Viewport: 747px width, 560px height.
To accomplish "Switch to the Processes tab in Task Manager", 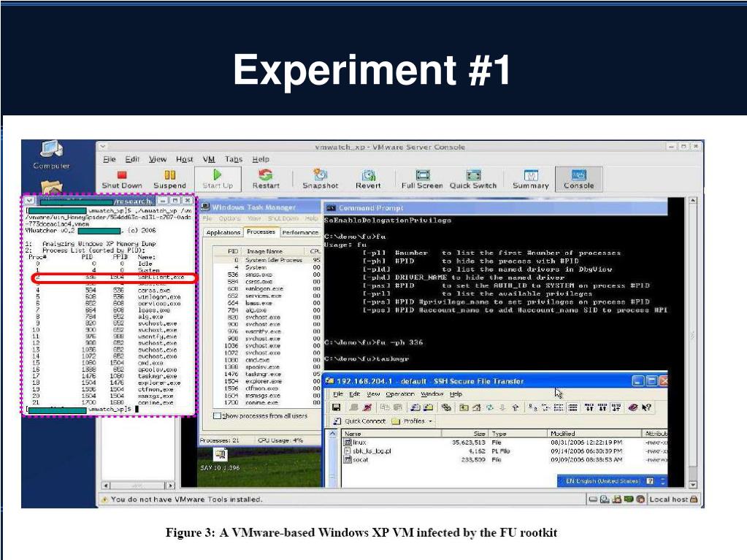I will (261, 232).
